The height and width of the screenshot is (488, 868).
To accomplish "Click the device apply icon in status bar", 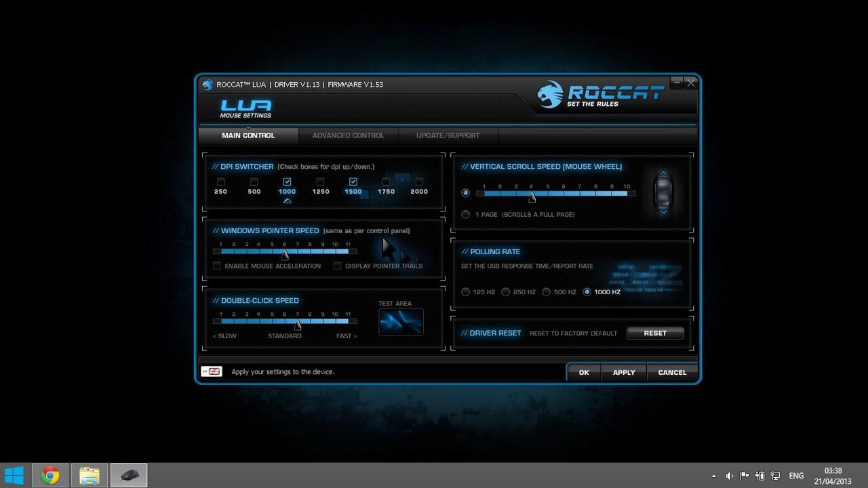I will [212, 371].
